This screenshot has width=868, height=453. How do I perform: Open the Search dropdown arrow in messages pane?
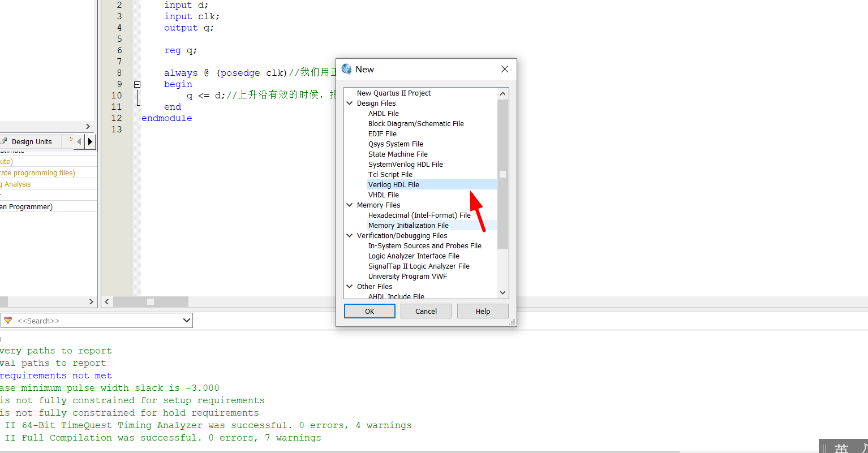pyautogui.click(x=187, y=321)
